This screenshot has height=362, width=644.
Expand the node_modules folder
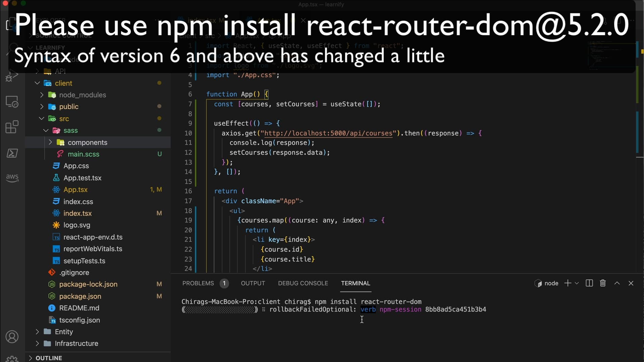(42, 95)
